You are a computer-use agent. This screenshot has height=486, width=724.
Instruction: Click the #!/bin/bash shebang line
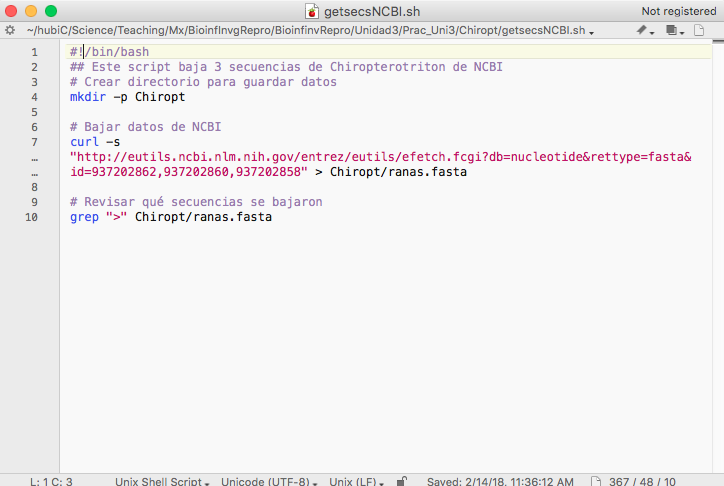[x=109, y=52]
